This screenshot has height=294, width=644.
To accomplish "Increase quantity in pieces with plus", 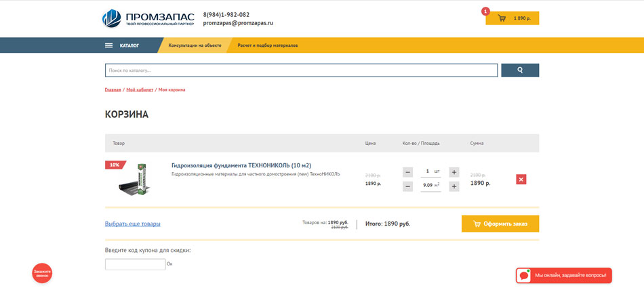I will tap(454, 173).
